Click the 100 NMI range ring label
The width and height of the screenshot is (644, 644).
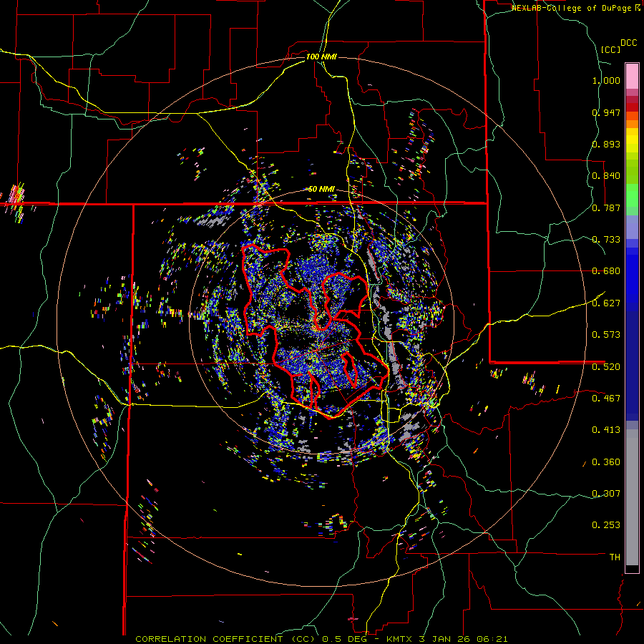point(321,57)
